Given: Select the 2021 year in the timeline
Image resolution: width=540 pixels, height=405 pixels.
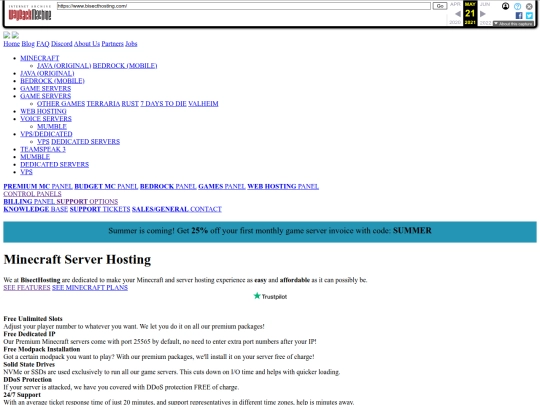Looking at the screenshot, I should click(x=470, y=22).
